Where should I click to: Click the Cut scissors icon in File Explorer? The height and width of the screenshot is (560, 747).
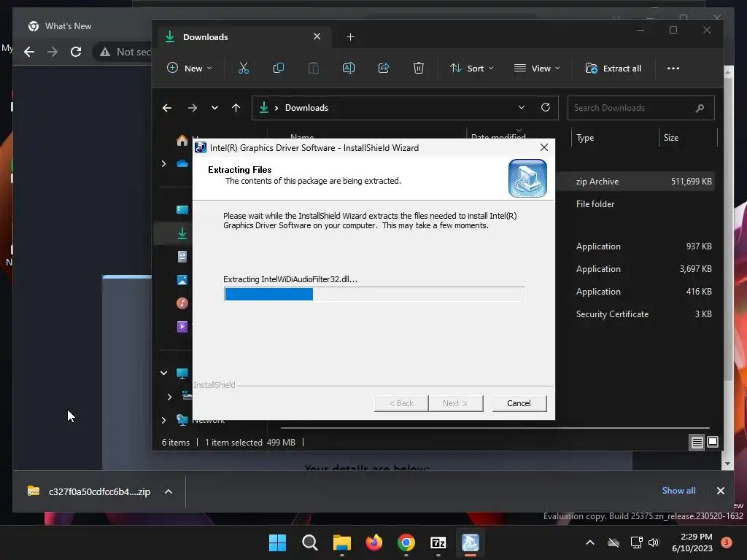244,68
